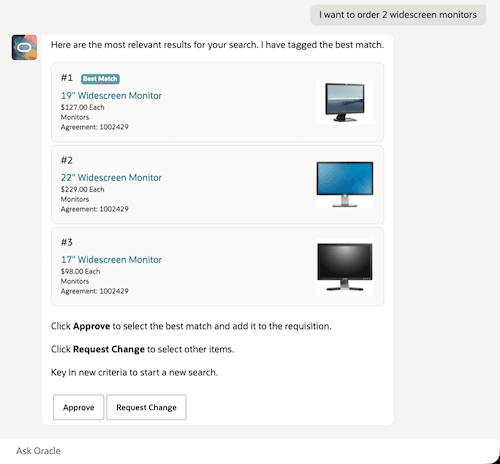Click the #3 result rank label

click(67, 242)
